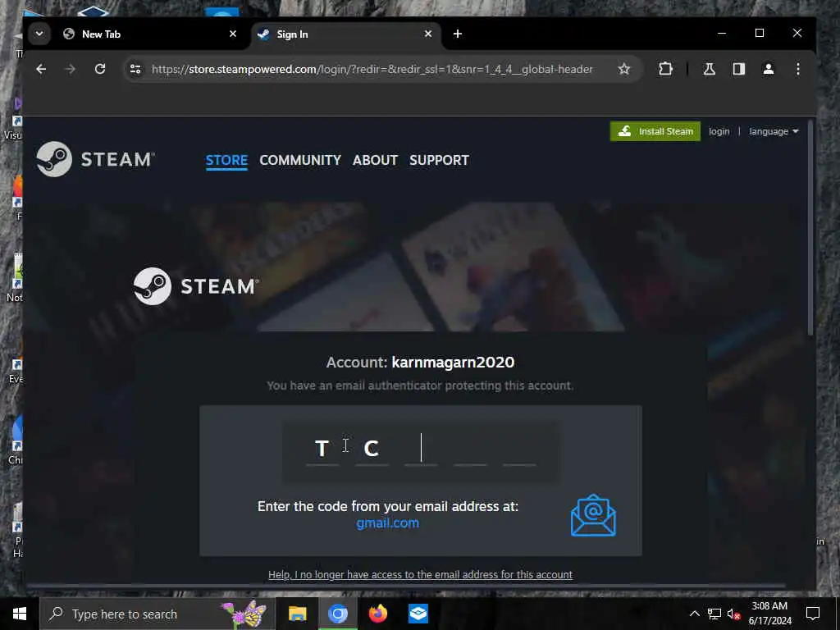This screenshot has height=630, width=840.
Task: Open the Windows Start menu
Action: [x=20, y=614]
